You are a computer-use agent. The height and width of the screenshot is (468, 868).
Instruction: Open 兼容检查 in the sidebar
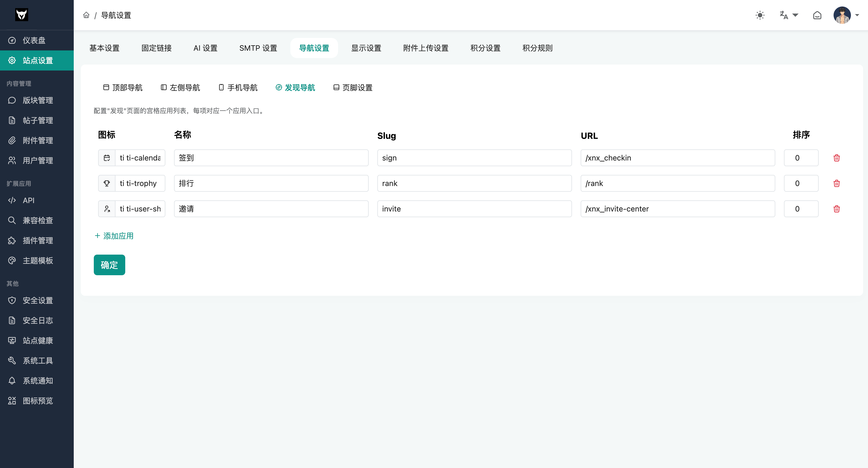37,220
